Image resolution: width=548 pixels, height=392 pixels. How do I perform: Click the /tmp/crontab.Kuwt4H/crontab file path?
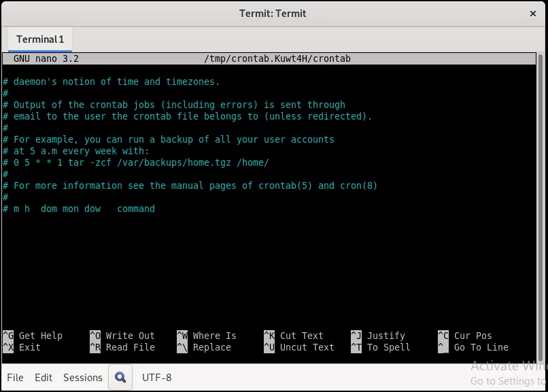(277, 58)
